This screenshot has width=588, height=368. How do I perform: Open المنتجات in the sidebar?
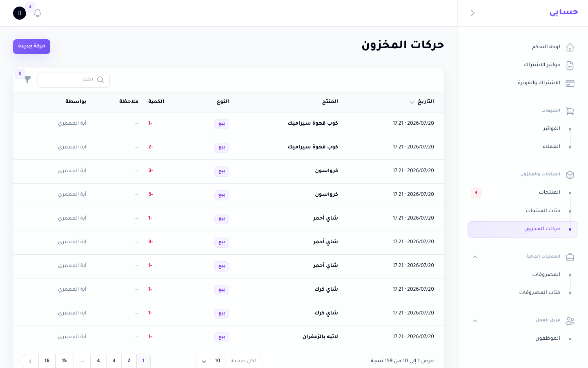549,193
